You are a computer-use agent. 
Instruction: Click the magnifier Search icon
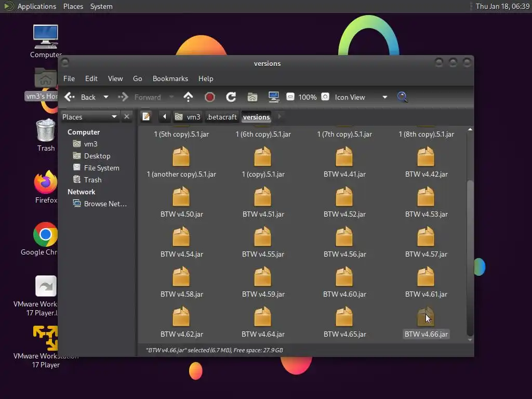[402, 97]
